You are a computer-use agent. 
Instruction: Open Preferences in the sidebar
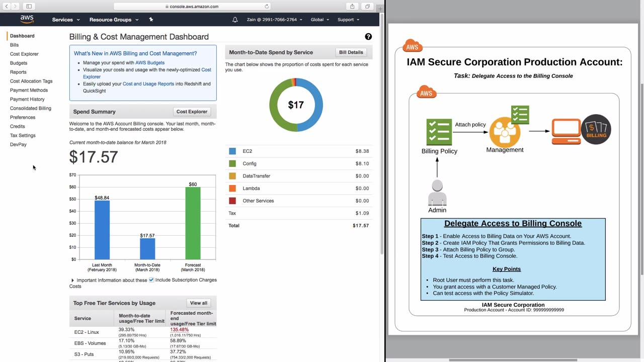[x=23, y=117]
